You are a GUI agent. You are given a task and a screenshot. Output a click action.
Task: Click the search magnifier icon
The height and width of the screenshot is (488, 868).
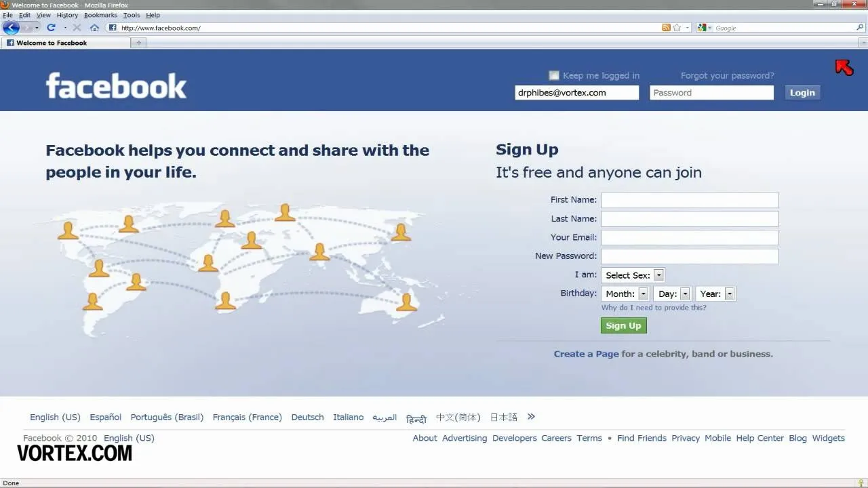point(861,28)
